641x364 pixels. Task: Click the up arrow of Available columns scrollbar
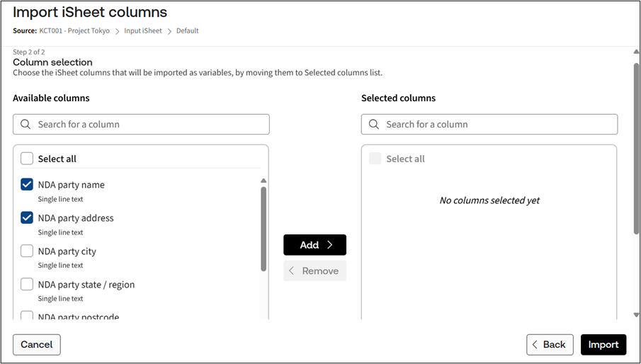tap(263, 181)
